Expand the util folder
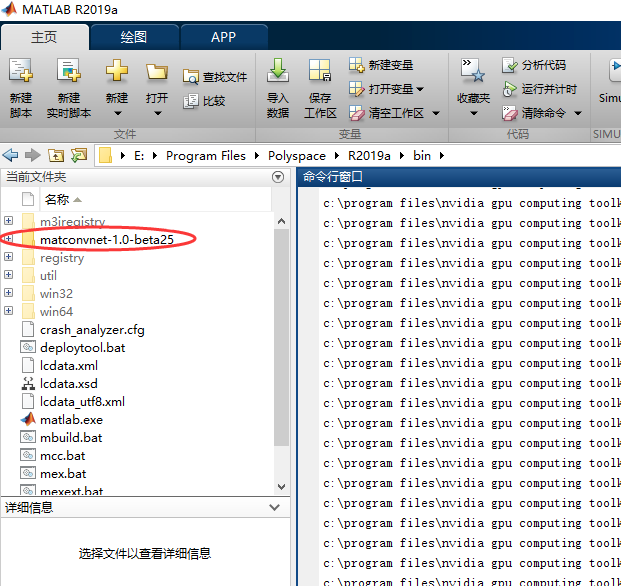Screen dimensions: 621x586 point(8,274)
